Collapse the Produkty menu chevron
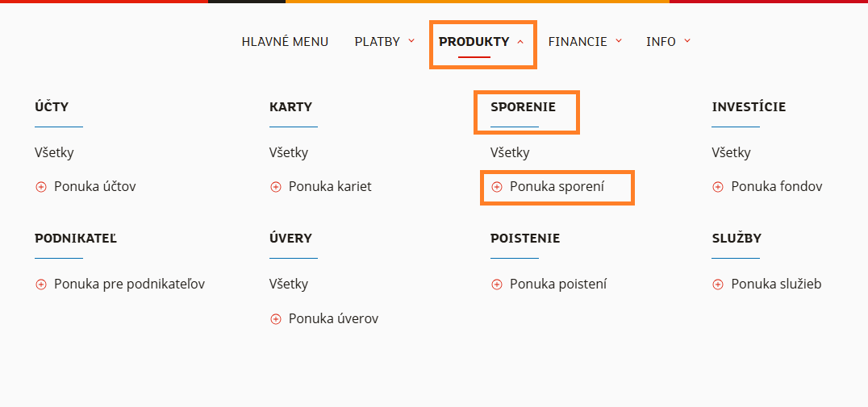Screen dimensions: 868x407 (x=520, y=41)
